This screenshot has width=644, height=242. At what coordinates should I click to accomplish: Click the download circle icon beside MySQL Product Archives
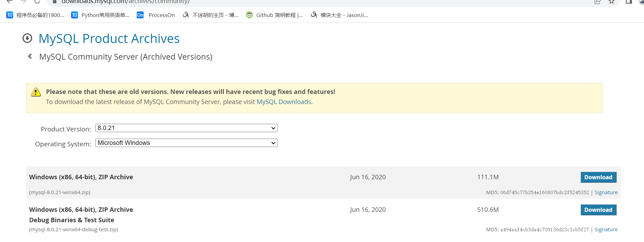click(27, 38)
